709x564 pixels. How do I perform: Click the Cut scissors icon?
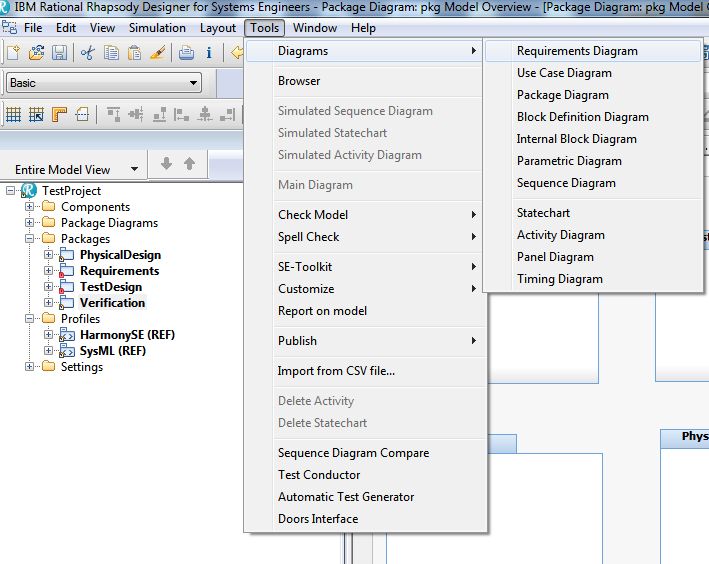87,53
